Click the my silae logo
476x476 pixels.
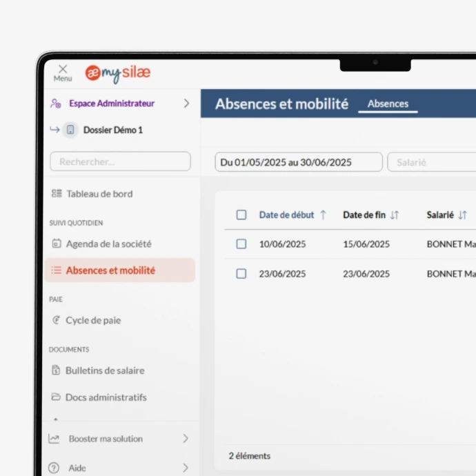(x=118, y=73)
